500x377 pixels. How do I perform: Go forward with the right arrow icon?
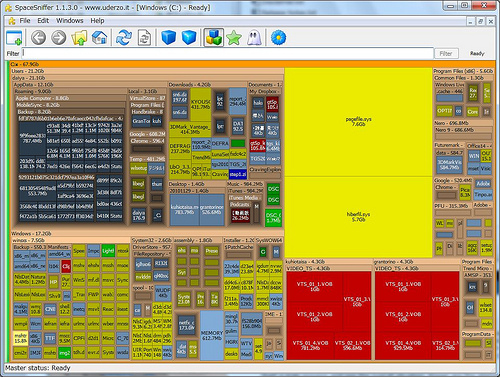tap(59, 37)
